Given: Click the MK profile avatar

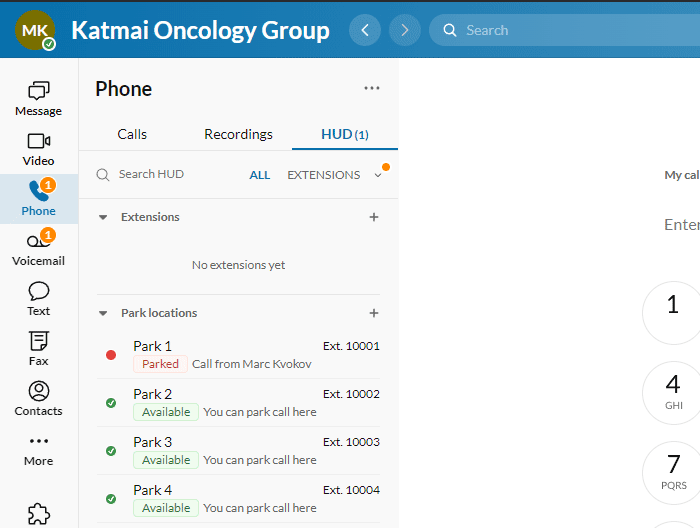Looking at the screenshot, I should pyautogui.click(x=35, y=30).
